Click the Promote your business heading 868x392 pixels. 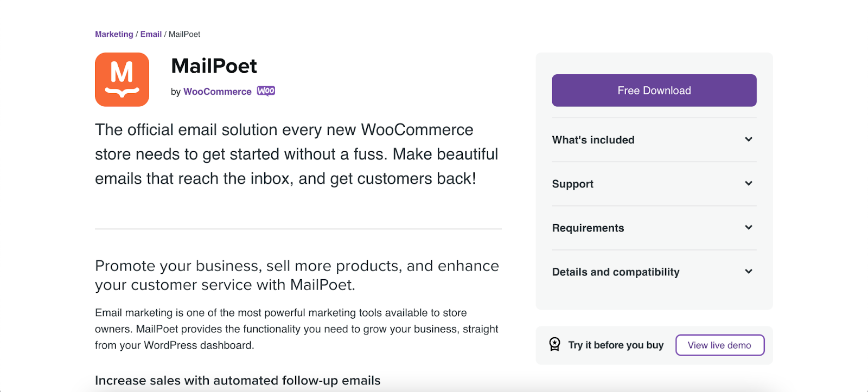(297, 275)
